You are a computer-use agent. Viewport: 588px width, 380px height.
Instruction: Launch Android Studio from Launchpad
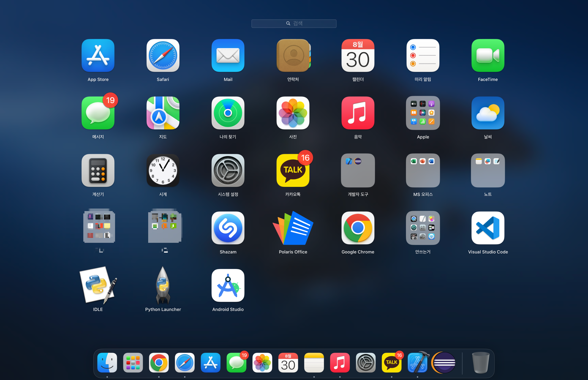coord(228,285)
